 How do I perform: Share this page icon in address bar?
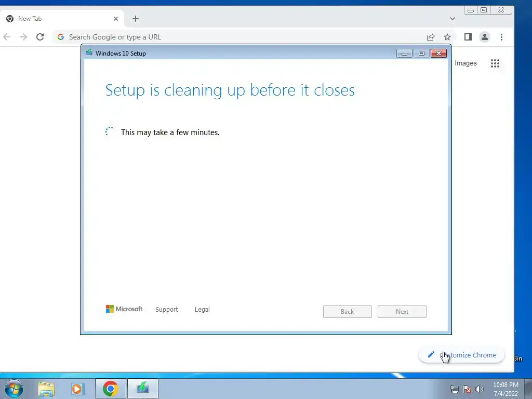pos(431,37)
